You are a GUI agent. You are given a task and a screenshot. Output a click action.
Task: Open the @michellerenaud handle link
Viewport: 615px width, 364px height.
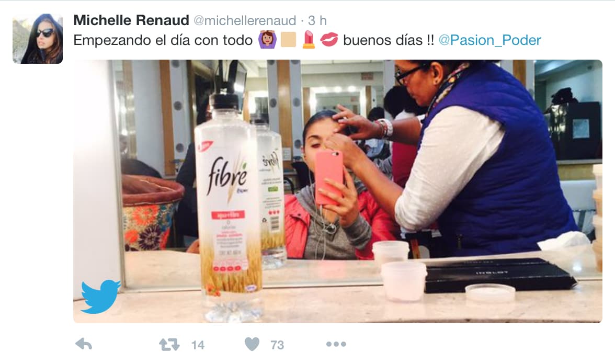click(x=245, y=20)
